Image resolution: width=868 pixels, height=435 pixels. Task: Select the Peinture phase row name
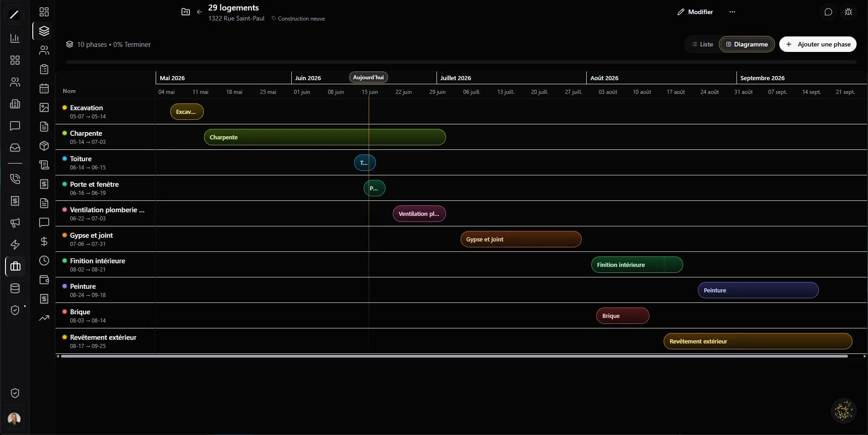click(83, 286)
